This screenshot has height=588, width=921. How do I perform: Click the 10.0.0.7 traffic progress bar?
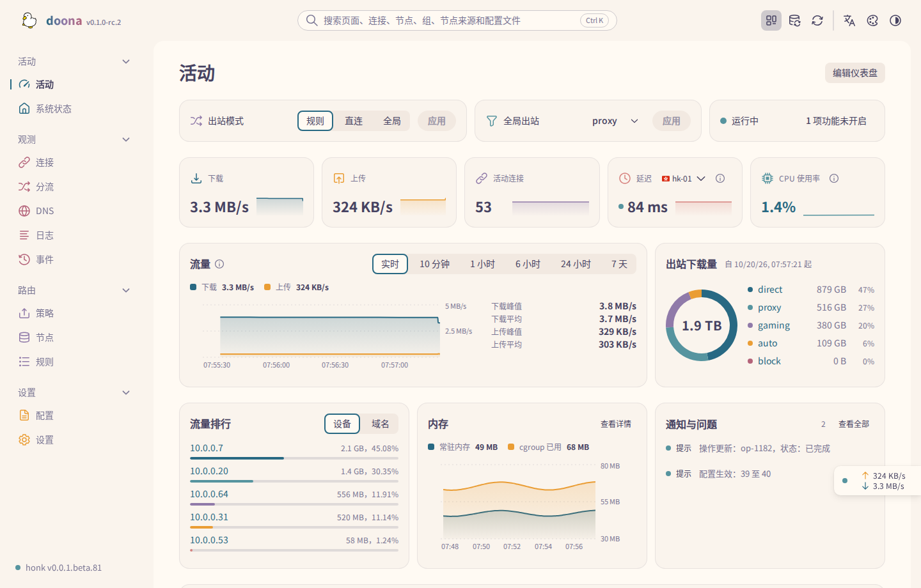pos(294,458)
